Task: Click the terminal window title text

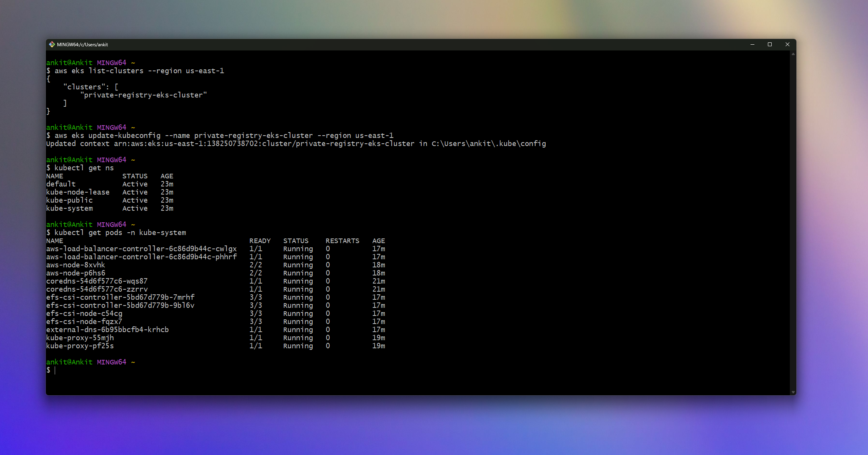Action: coord(82,45)
